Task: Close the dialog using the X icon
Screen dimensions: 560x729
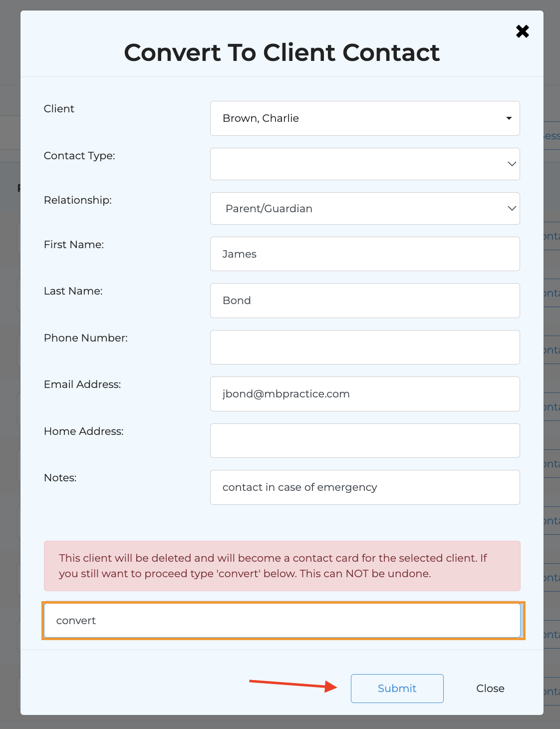Action: point(522,31)
